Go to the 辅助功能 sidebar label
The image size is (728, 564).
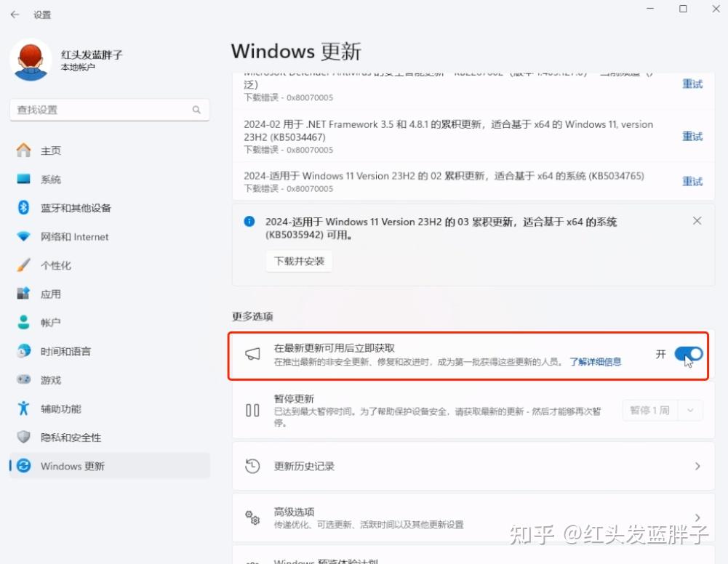pos(61,408)
